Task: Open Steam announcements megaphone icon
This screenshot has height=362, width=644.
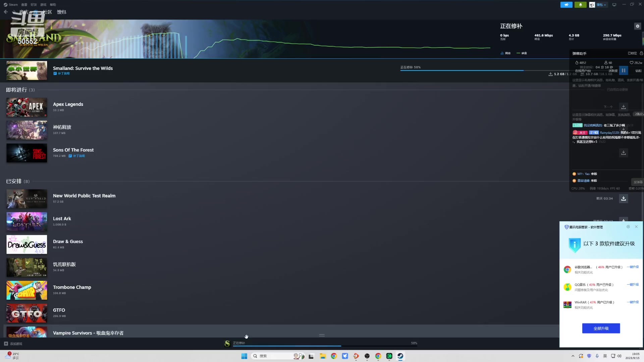Action: [566, 5]
